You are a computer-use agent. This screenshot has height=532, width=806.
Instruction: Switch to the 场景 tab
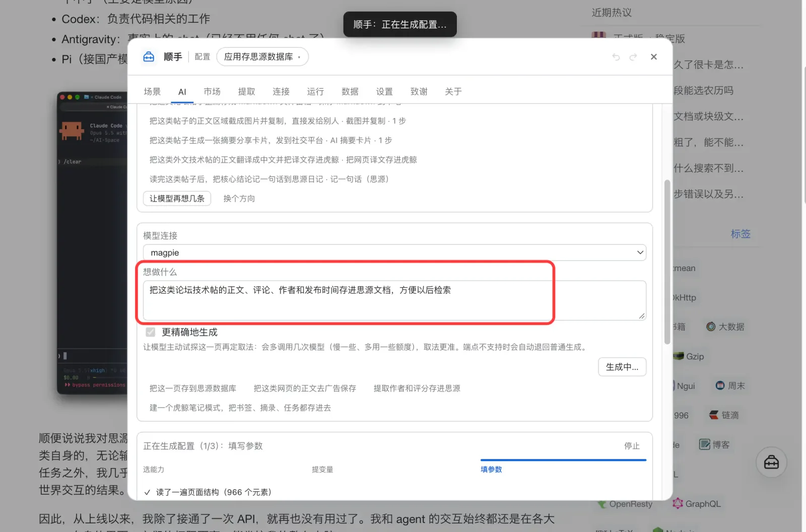(x=152, y=92)
